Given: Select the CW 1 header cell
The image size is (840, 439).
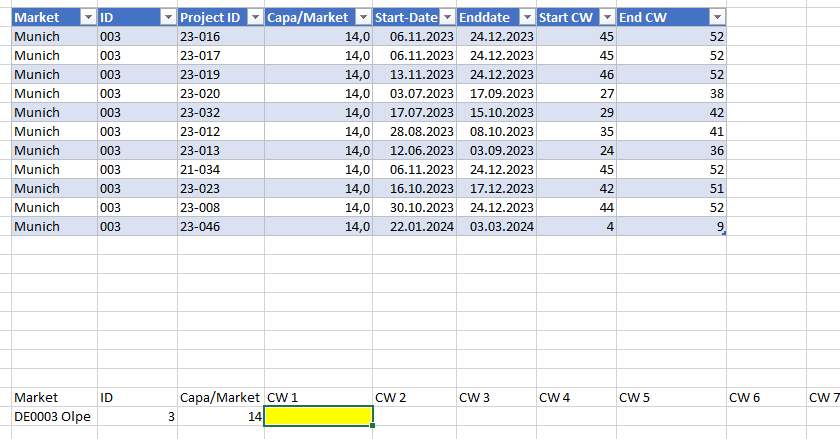Looking at the screenshot, I should 319,397.
